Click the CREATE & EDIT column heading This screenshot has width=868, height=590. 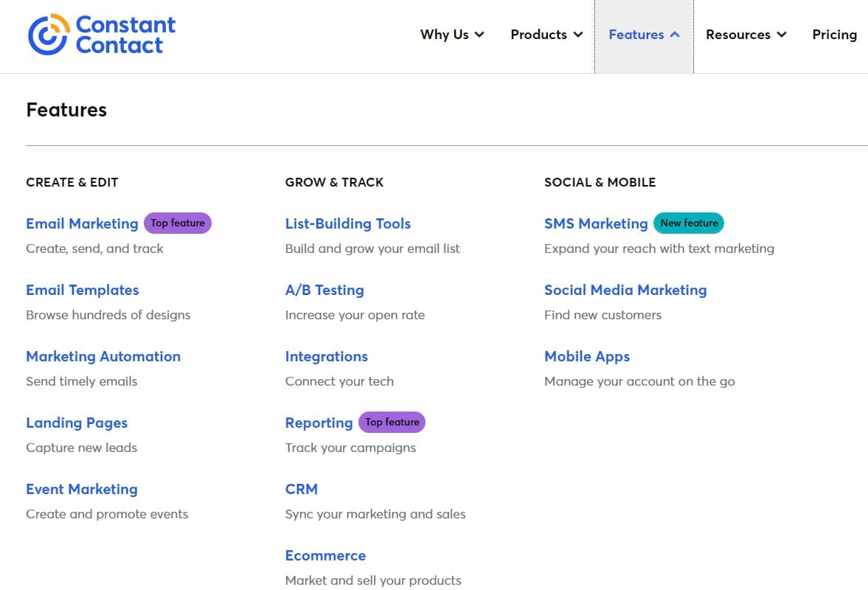pyautogui.click(x=72, y=182)
